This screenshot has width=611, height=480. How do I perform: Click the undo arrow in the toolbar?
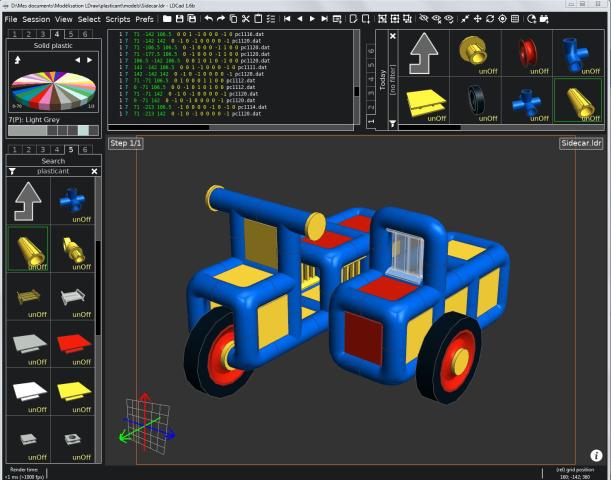coord(208,19)
